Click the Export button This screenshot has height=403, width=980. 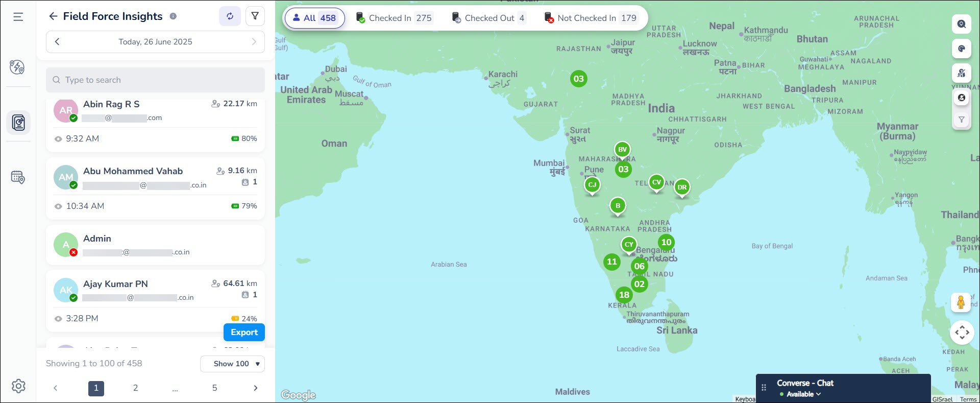tap(244, 332)
